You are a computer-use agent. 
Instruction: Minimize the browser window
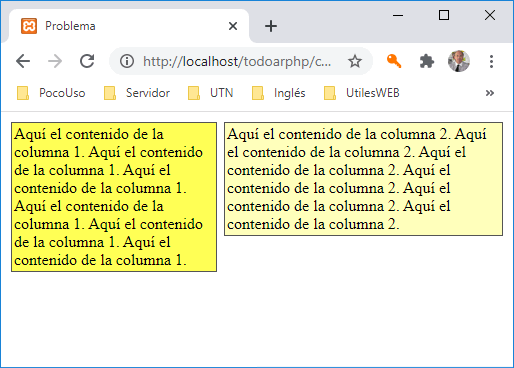(x=398, y=15)
